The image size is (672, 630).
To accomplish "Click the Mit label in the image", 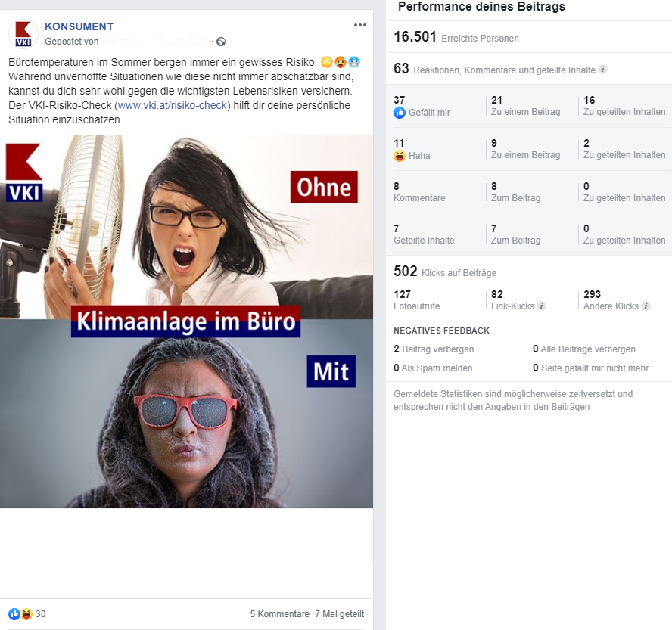I will point(331,371).
